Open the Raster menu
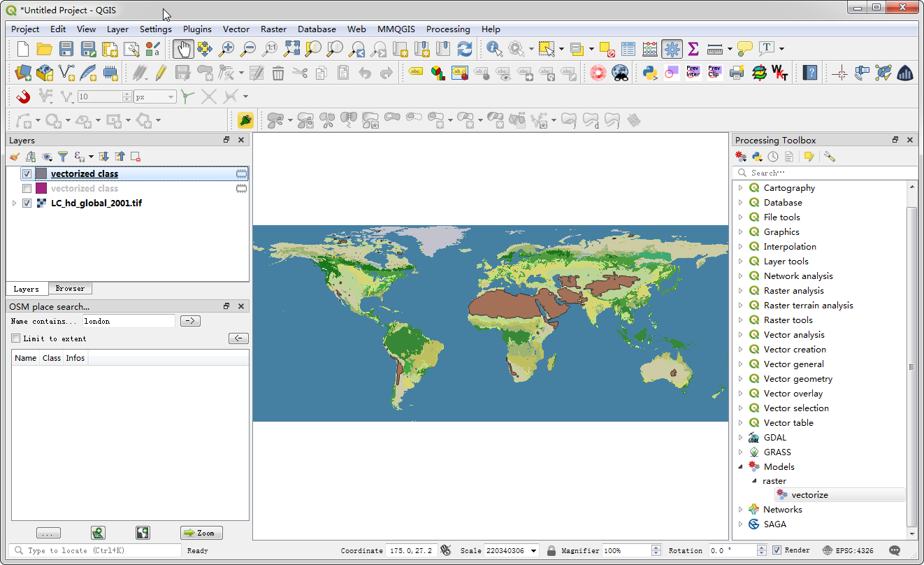 point(273,29)
